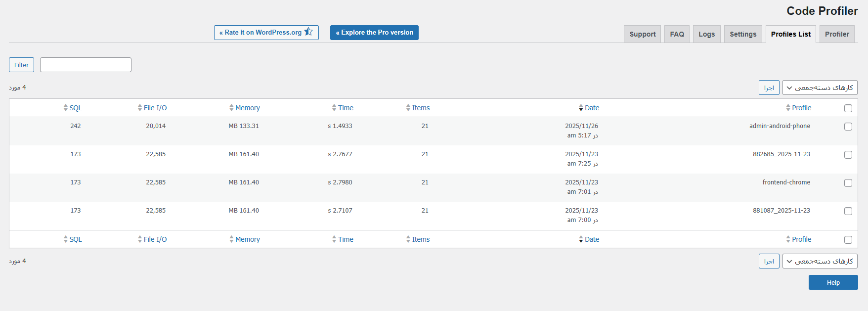Open the Settings tab
Viewport: 868px width, 311px height.
click(743, 34)
